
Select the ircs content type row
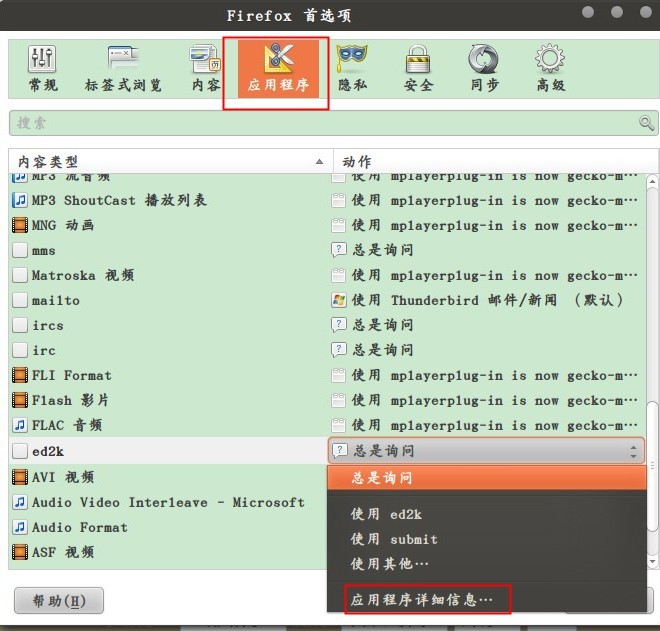click(168, 325)
